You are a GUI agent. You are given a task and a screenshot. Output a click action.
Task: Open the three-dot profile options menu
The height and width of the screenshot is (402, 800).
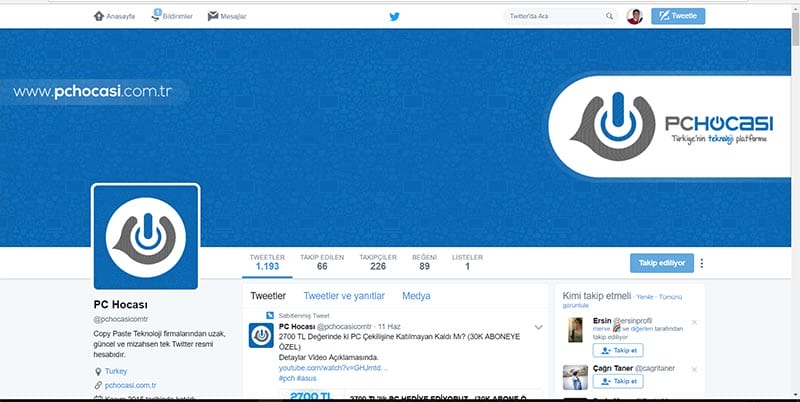point(701,263)
